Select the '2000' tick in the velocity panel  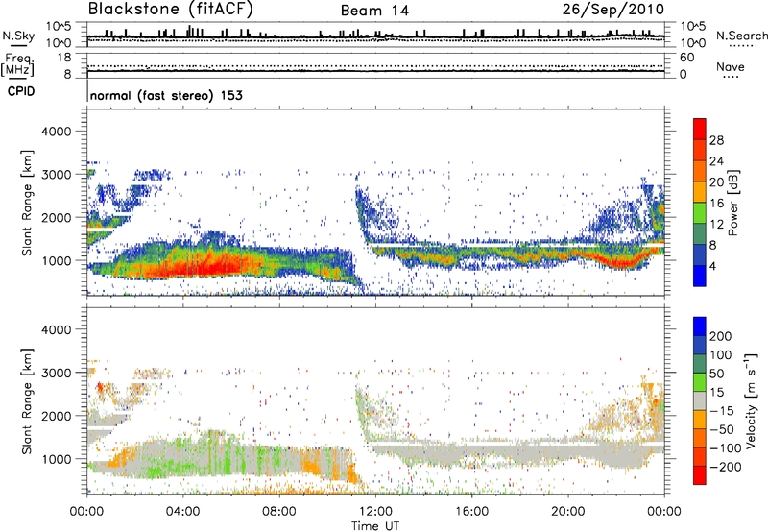coord(56,416)
